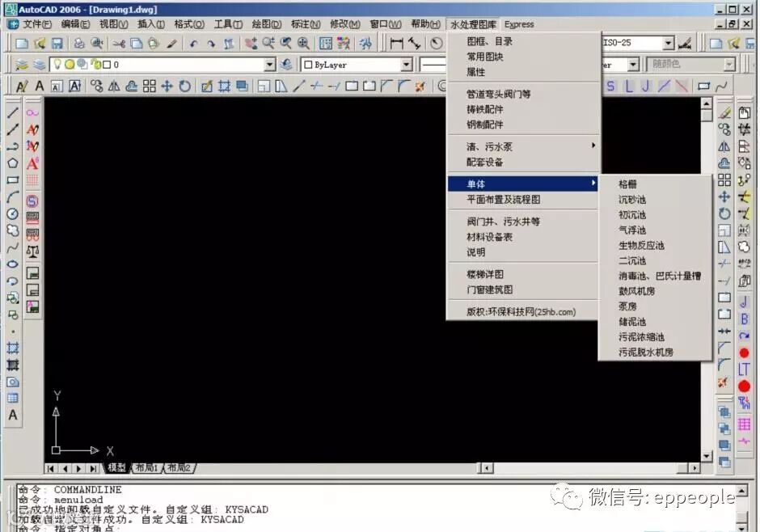The width and height of the screenshot is (760, 532).
Task: Click the Match Properties brush icon
Action: [171, 44]
